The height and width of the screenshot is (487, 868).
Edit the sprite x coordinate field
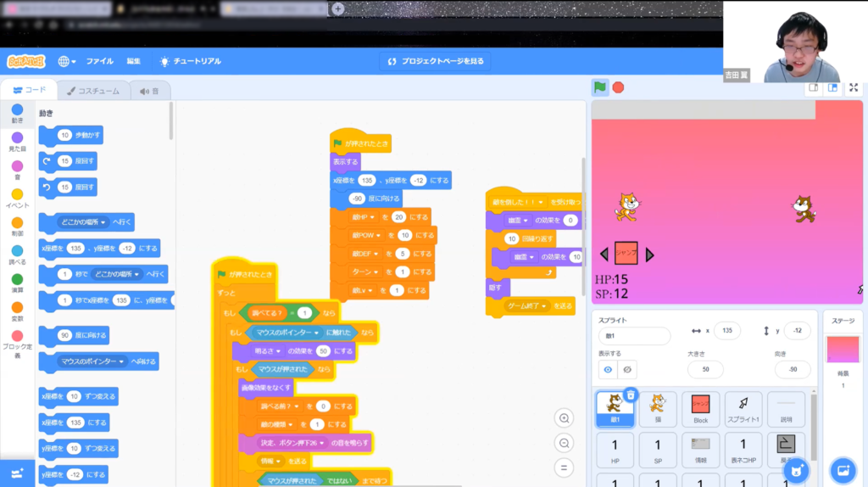(x=727, y=331)
